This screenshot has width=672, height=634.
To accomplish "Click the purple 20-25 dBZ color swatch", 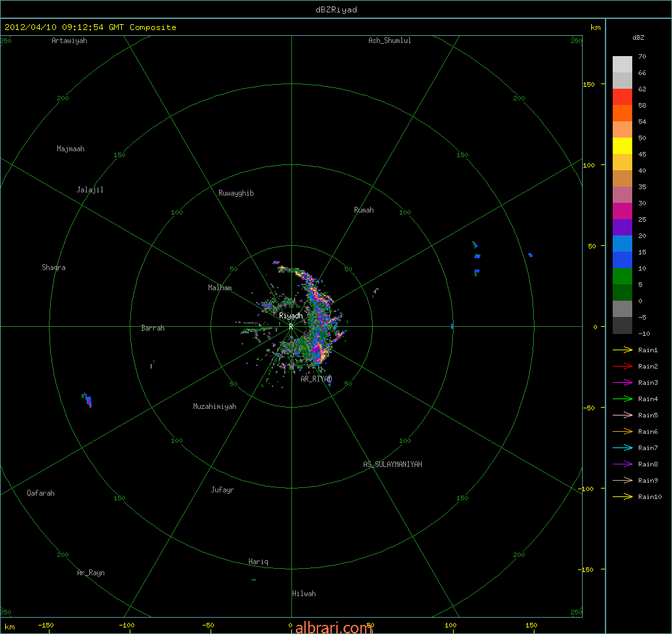I will 622,228.
